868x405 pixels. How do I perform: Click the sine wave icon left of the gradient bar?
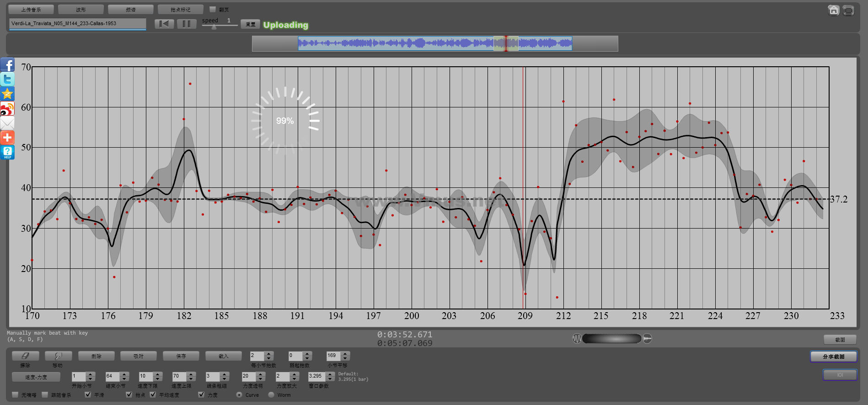click(577, 339)
